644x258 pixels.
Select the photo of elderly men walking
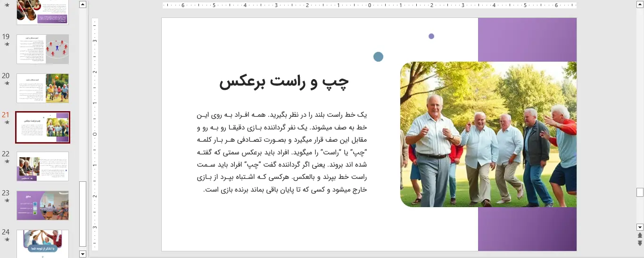pyautogui.click(x=488, y=134)
